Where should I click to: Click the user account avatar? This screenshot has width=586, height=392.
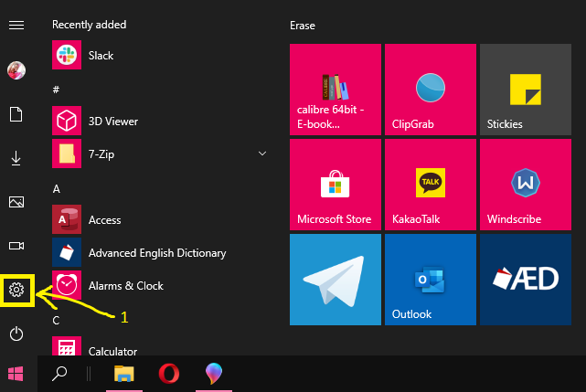(x=16, y=70)
